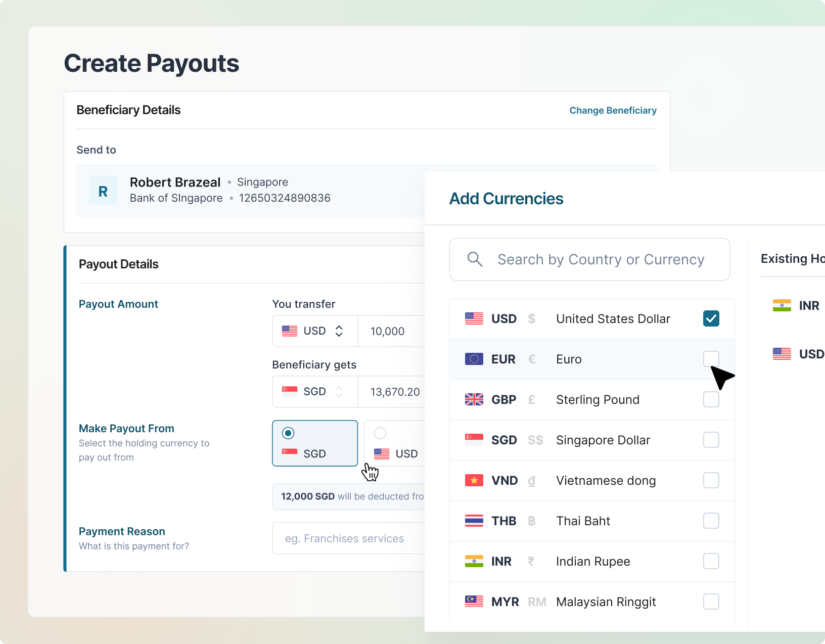Click the US flag in USD payout card
Viewport: 825px width, 644px height.
(382, 453)
